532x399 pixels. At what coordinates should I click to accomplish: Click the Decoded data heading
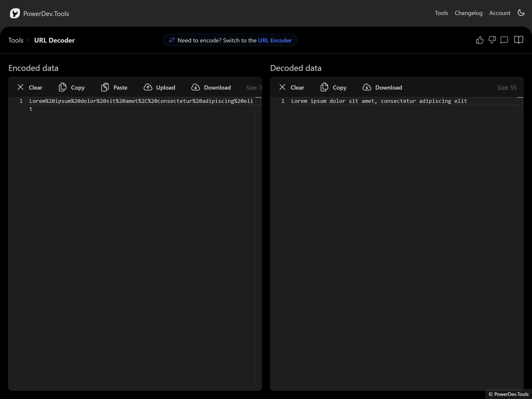296,68
